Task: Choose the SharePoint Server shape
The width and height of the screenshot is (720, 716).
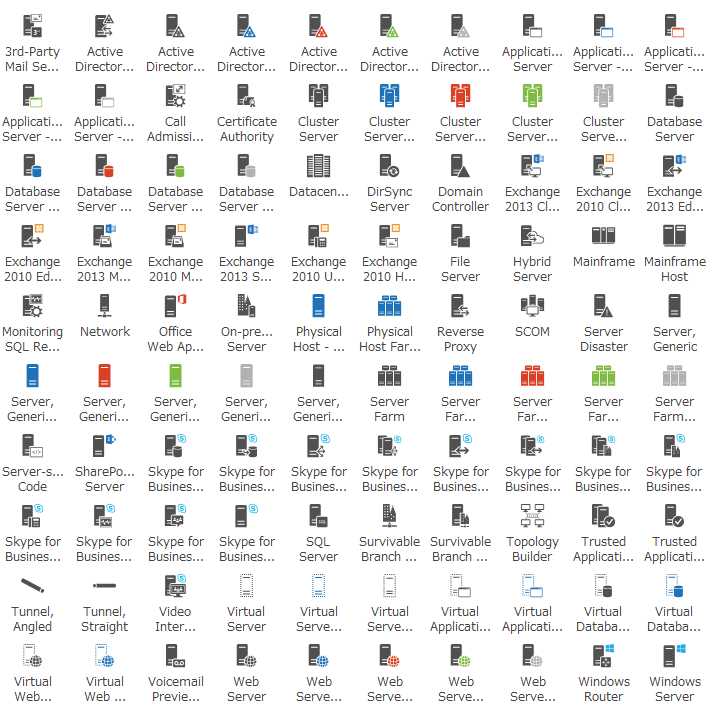Action: 104,447
